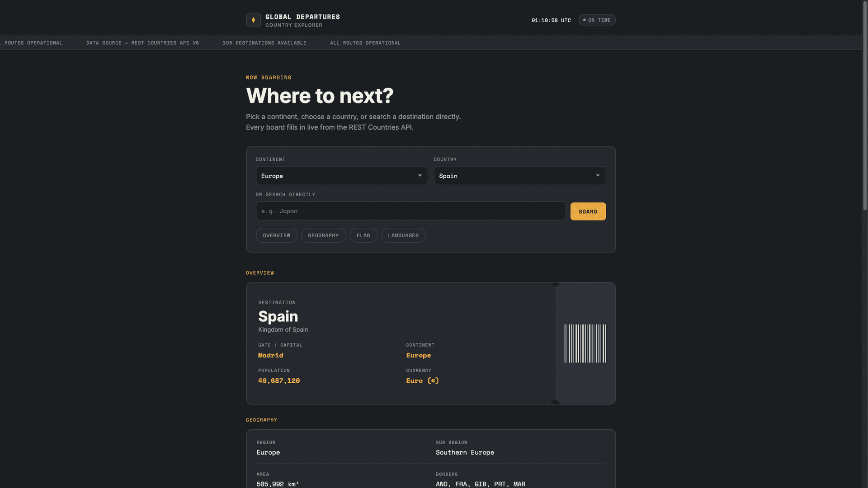Click the Kingdom of Spain subtitle
The width and height of the screenshot is (868, 488).
283,330
